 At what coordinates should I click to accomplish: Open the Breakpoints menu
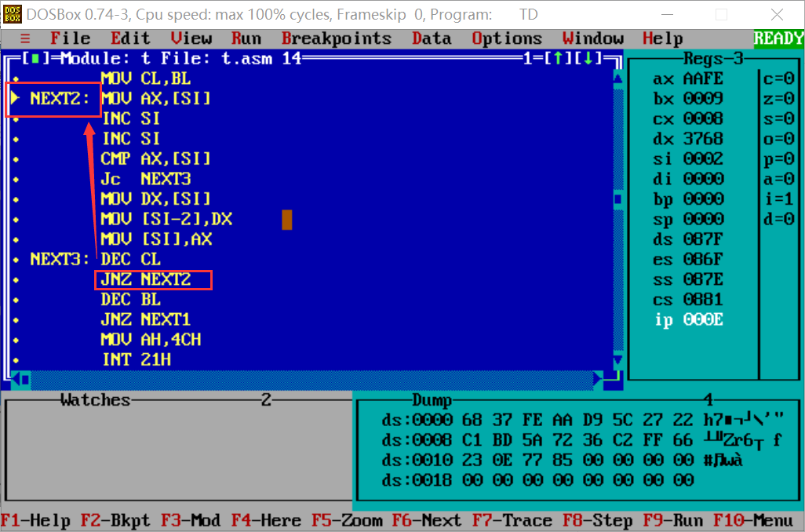(337, 38)
